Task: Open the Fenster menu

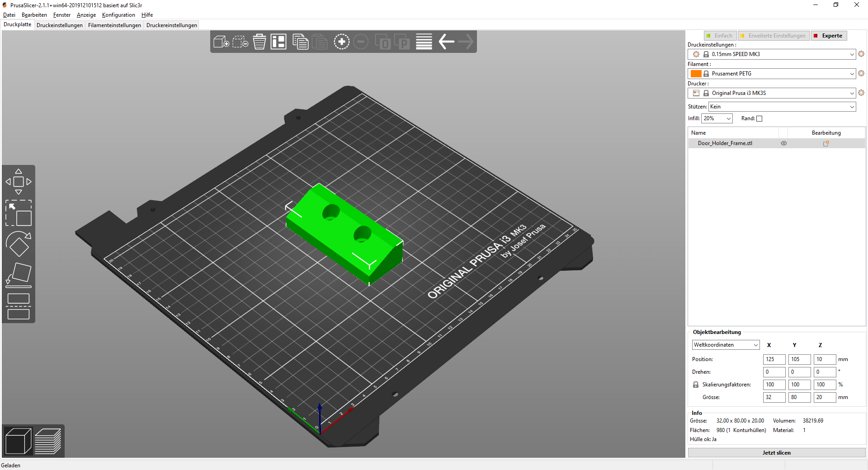Action: click(x=62, y=15)
